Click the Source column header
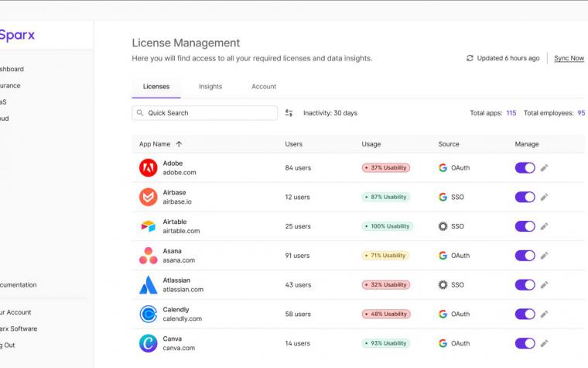The image size is (588, 368). pos(449,144)
